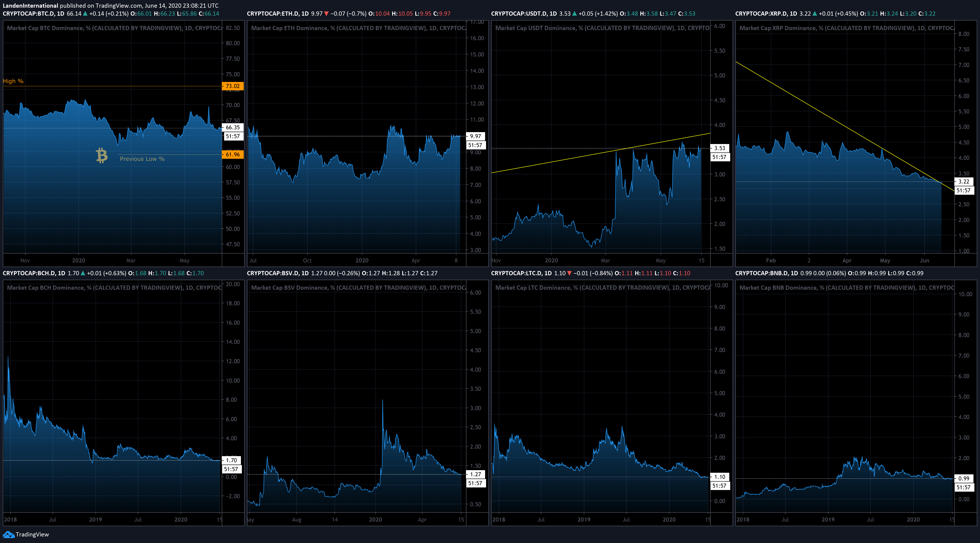Select the CRYPTOCAP:ETH.D, 1D symbol header
Screen dimensions: 980x543
278,14
